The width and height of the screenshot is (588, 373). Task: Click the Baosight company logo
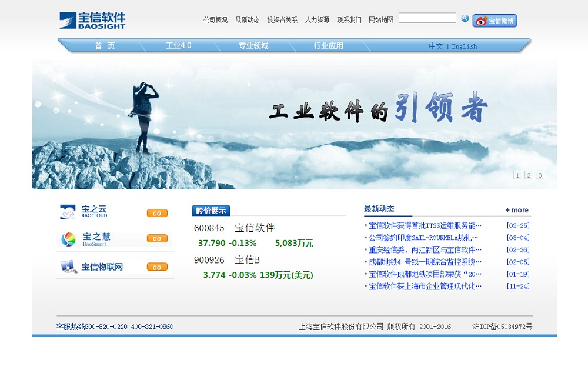pos(92,20)
